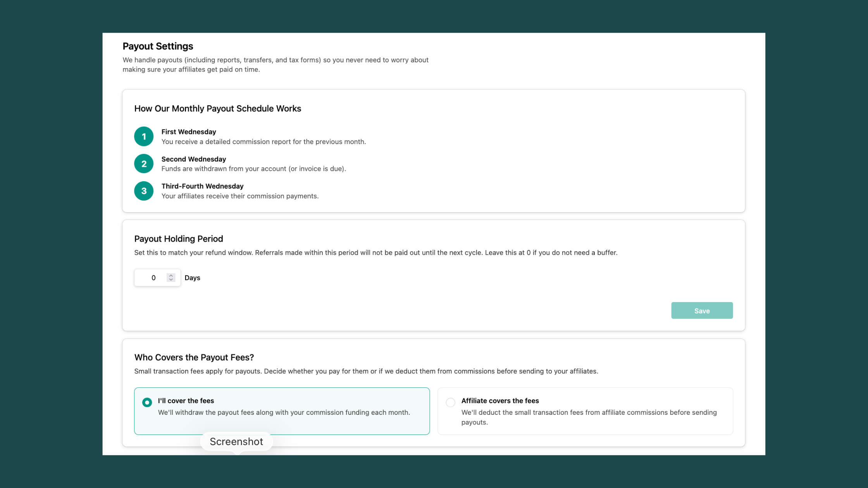
Task: Click the 'Payout Holding Period' section heading
Action: click(179, 239)
